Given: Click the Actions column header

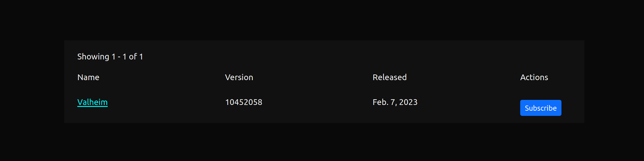Looking at the screenshot, I should [x=534, y=77].
